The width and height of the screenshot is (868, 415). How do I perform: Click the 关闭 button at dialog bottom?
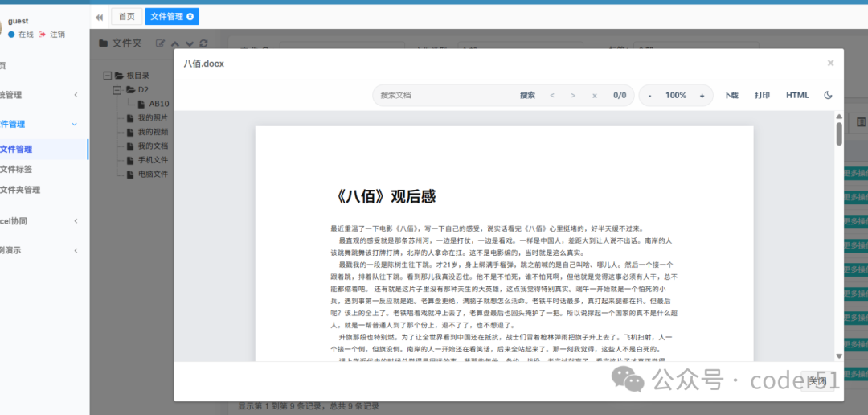[x=817, y=381]
